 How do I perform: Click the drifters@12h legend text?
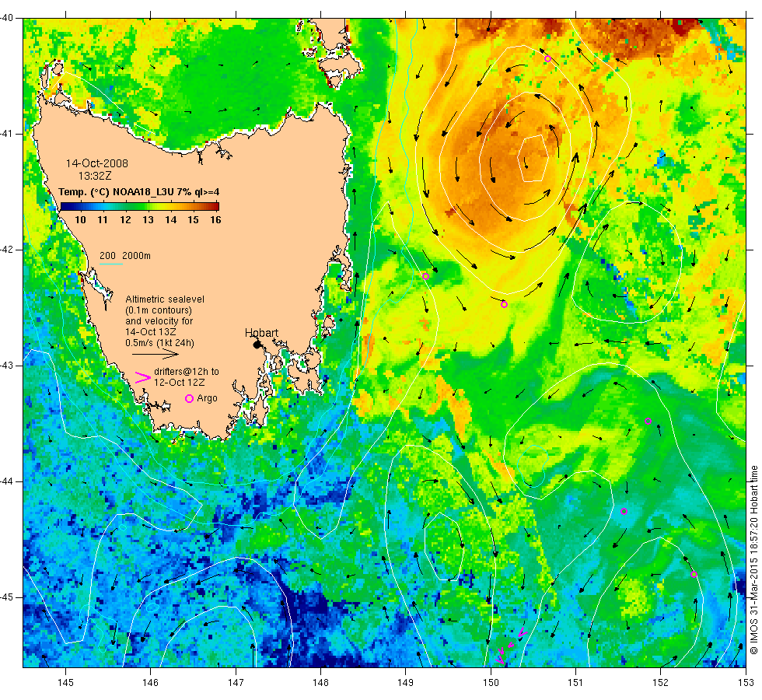[x=186, y=376]
